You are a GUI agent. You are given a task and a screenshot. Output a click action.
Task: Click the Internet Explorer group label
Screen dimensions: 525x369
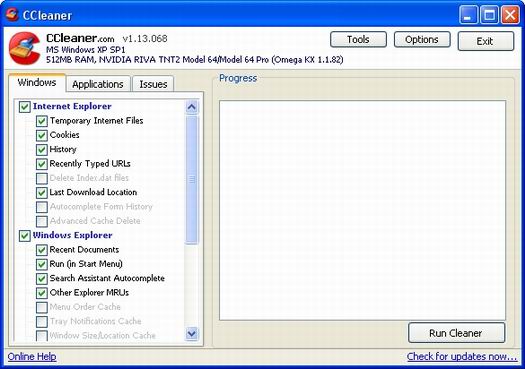(x=72, y=106)
